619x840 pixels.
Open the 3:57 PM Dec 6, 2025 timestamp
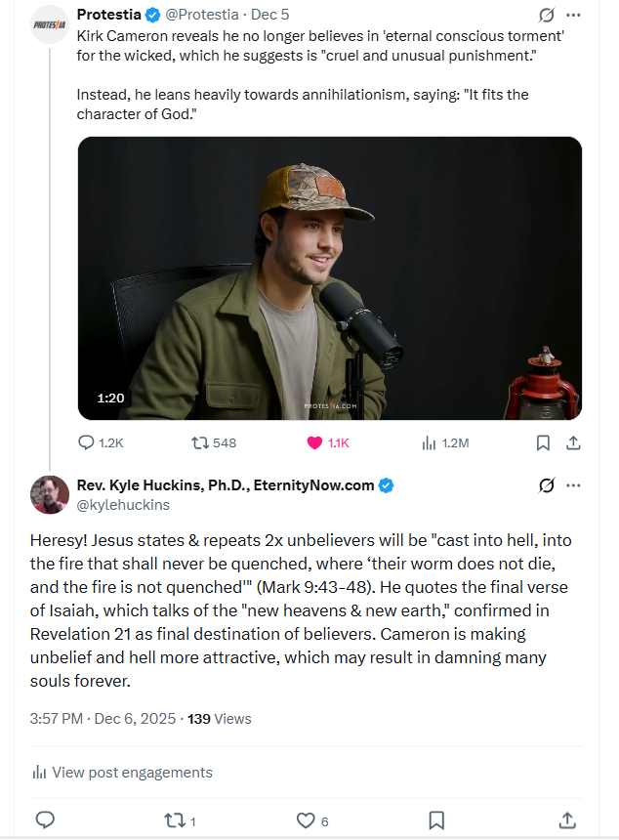tap(103, 719)
